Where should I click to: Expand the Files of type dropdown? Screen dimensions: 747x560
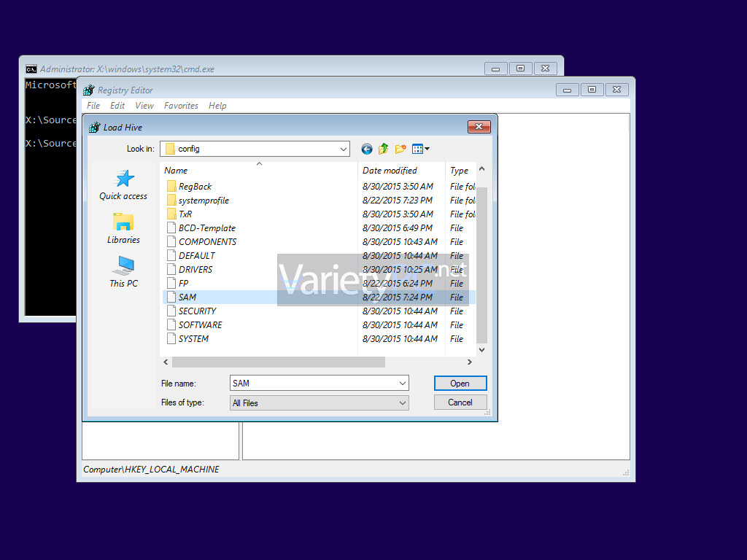[403, 402]
